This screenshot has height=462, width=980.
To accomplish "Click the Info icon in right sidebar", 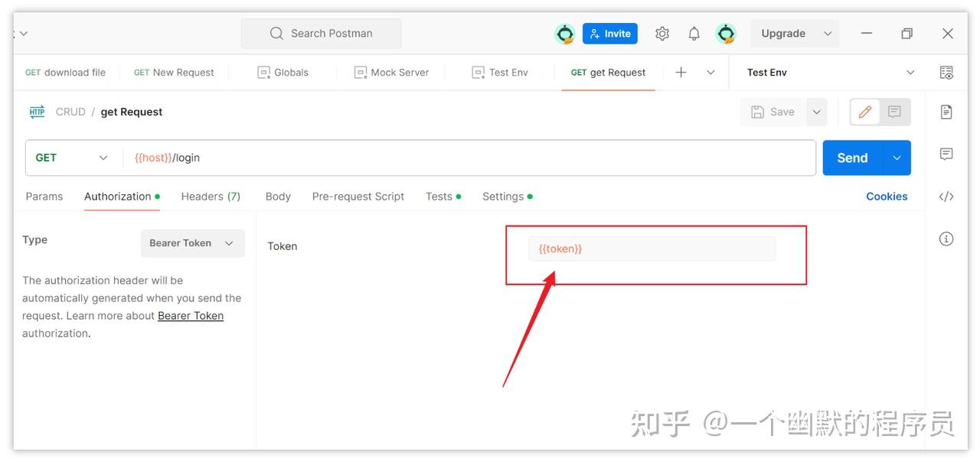I will (x=946, y=239).
